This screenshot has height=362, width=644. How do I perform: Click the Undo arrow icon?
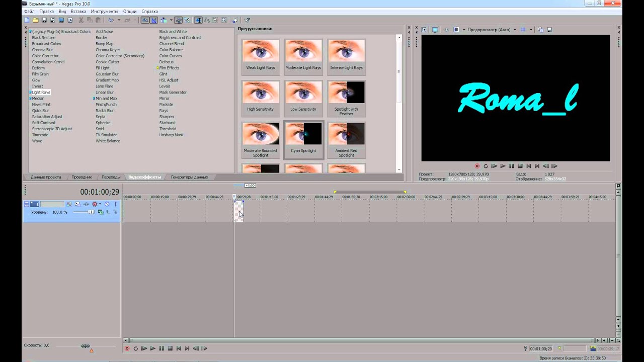(x=111, y=20)
